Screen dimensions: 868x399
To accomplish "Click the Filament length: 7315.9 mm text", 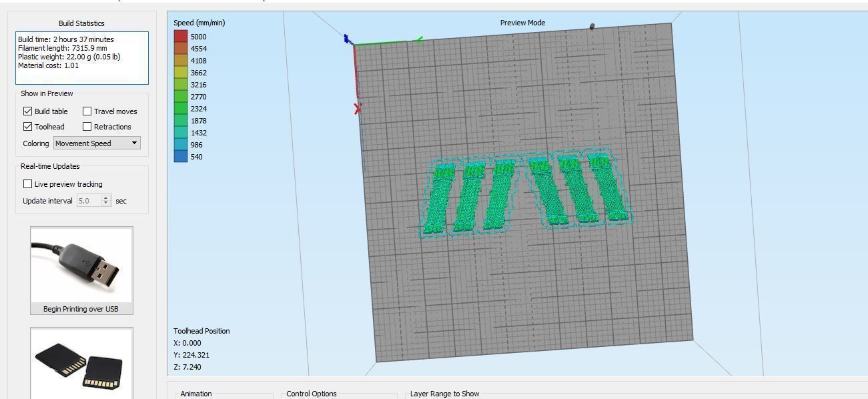I will [x=63, y=48].
